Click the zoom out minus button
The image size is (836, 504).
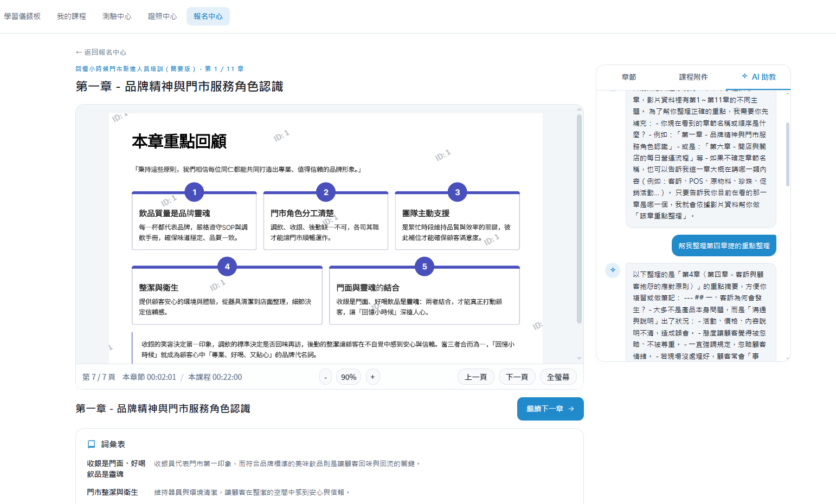[325, 377]
